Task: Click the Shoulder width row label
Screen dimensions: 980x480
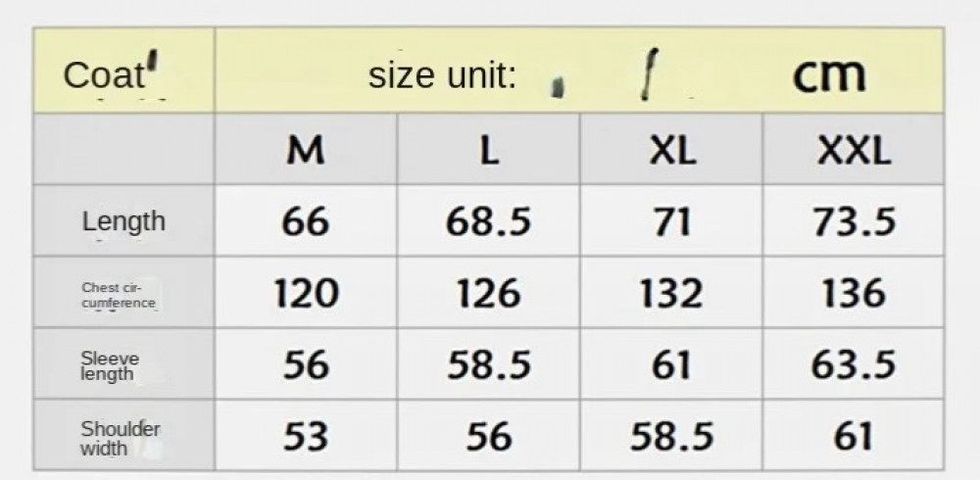Action: click(120, 438)
